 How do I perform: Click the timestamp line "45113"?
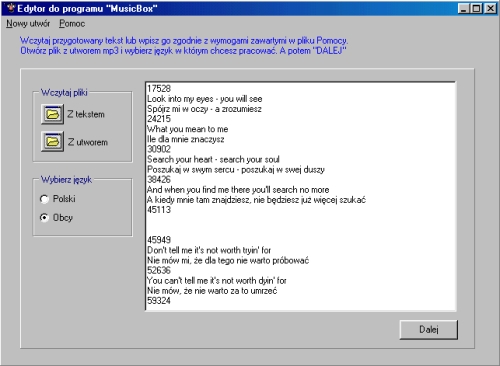(159, 210)
